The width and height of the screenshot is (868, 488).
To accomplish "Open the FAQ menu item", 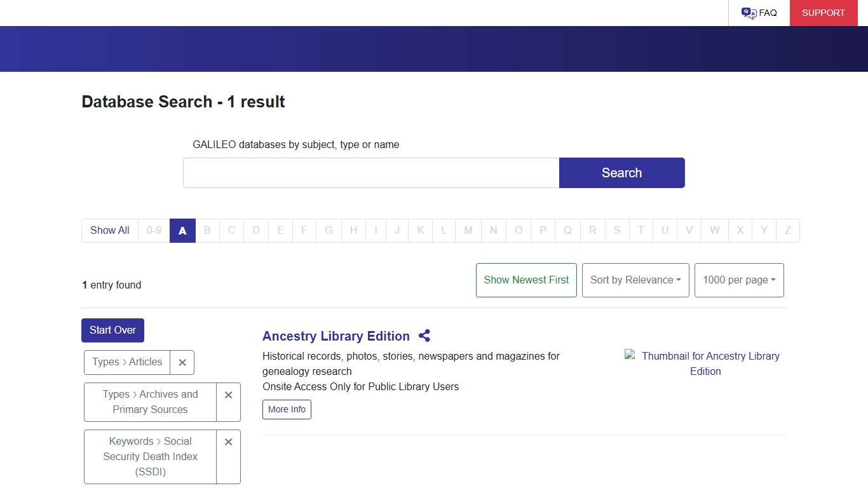I will (x=767, y=13).
